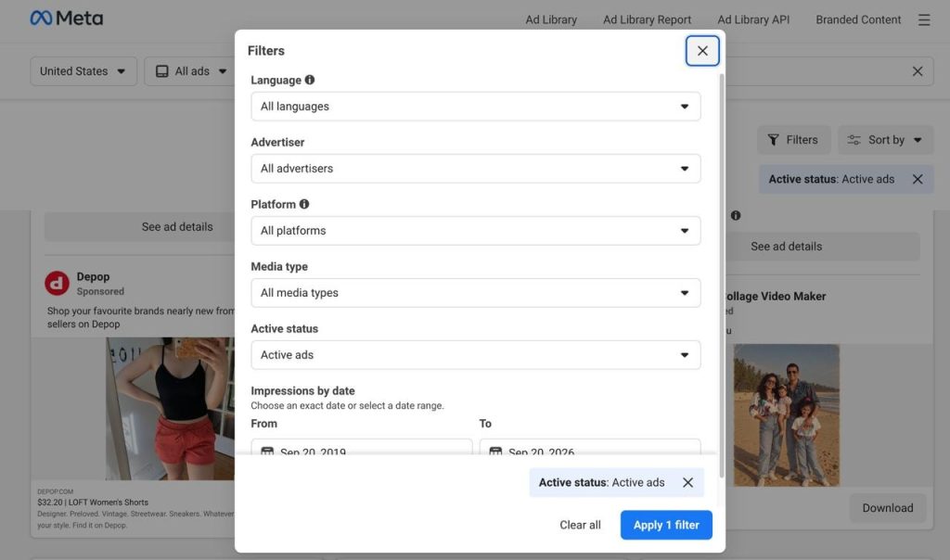This screenshot has height=560, width=950.
Task: Remove Active status chip on results page
Action: click(918, 179)
